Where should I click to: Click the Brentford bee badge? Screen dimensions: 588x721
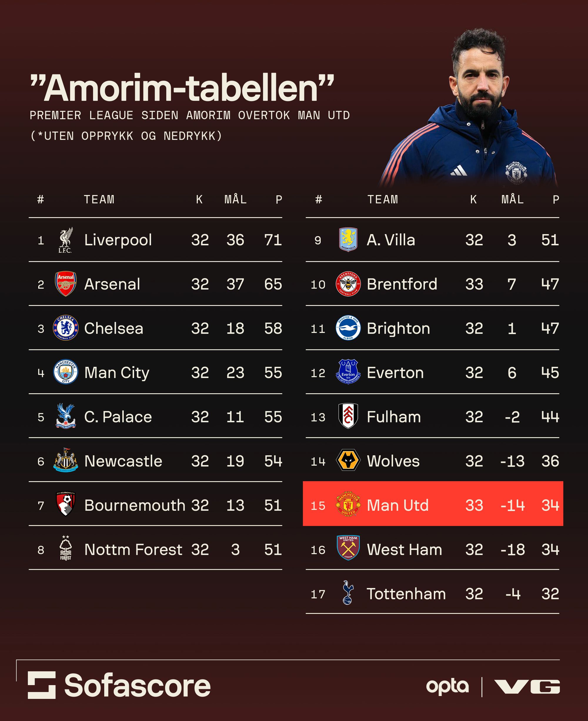click(x=348, y=284)
